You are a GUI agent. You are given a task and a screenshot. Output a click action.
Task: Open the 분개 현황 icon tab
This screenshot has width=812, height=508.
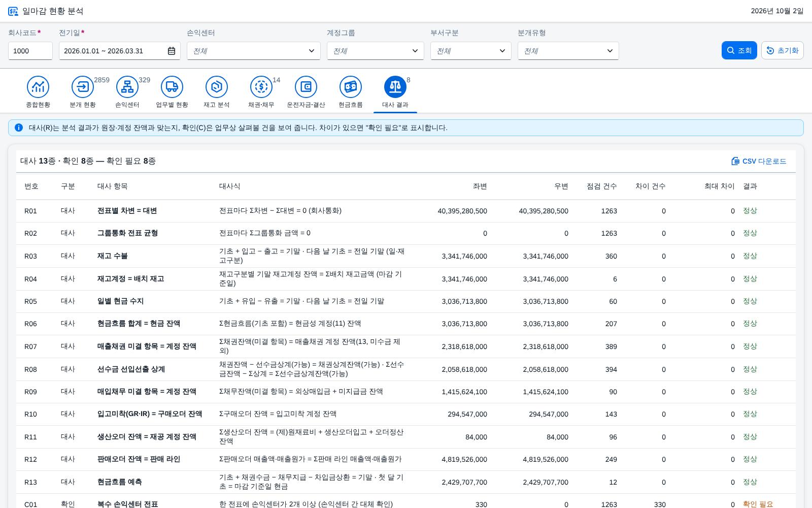tap(83, 87)
